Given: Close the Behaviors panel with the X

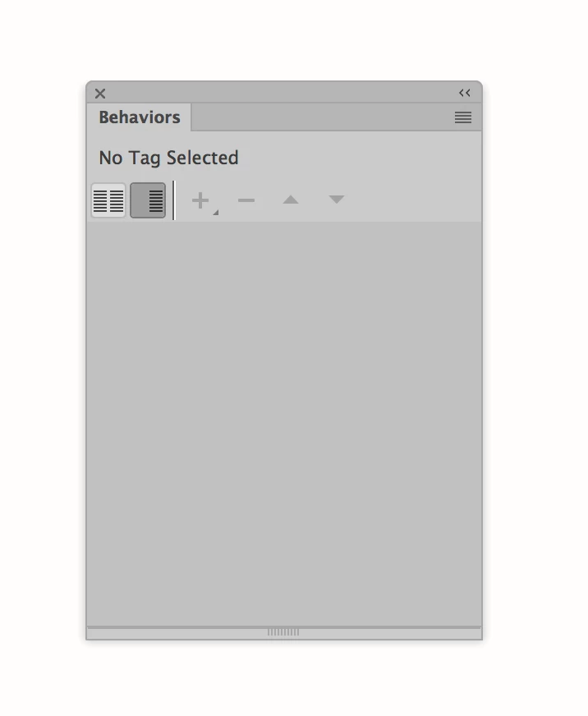Looking at the screenshot, I should point(100,94).
